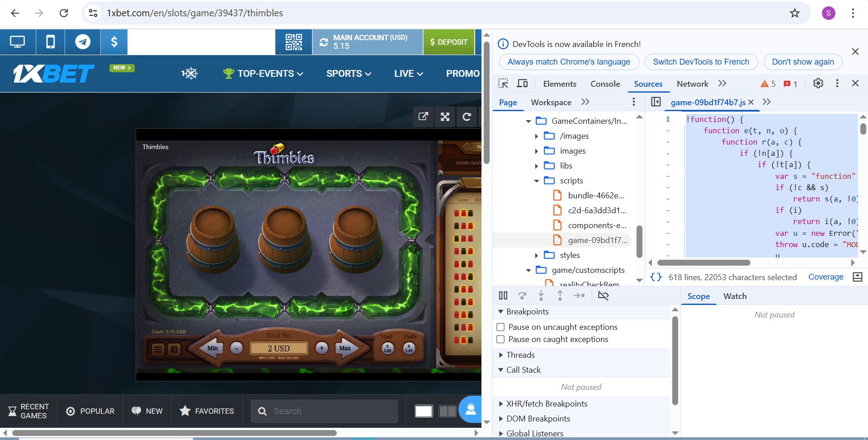Click Switch DevTools to French
Image resolution: width=868 pixels, height=440 pixels.
[701, 62]
